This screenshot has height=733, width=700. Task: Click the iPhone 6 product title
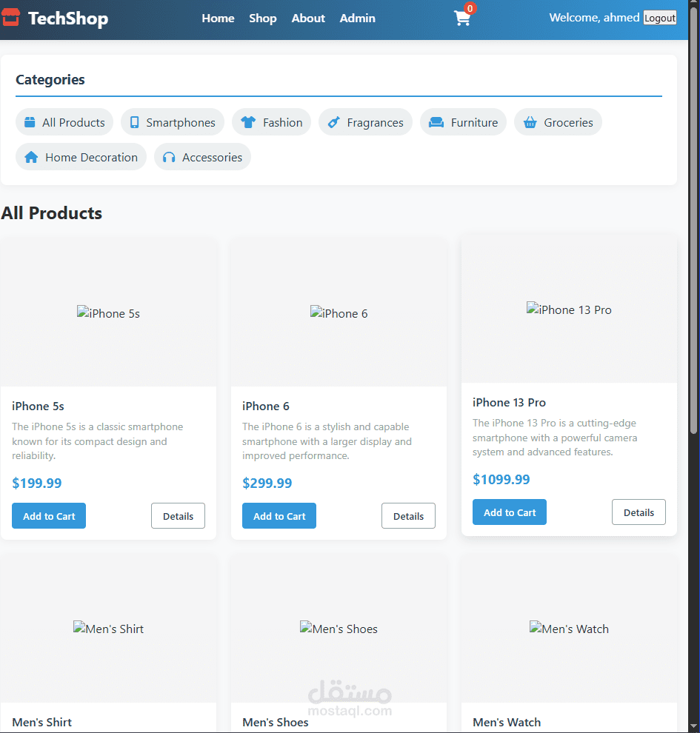tap(266, 406)
